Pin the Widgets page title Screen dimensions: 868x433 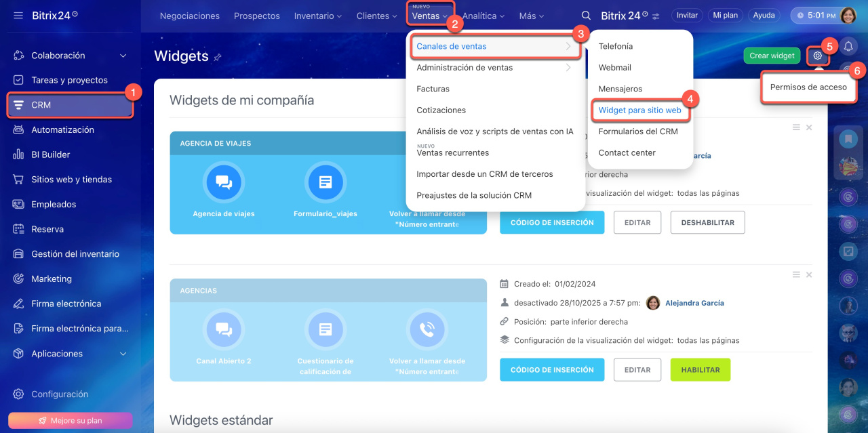[218, 58]
